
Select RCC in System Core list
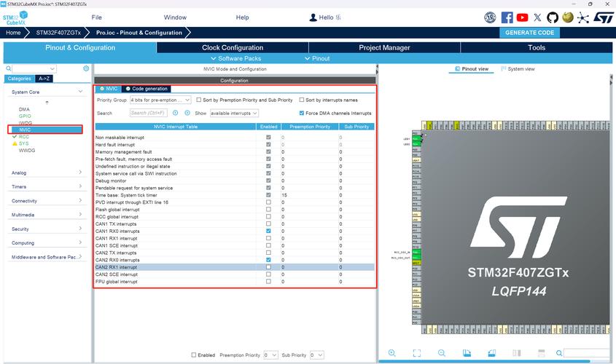(x=24, y=137)
